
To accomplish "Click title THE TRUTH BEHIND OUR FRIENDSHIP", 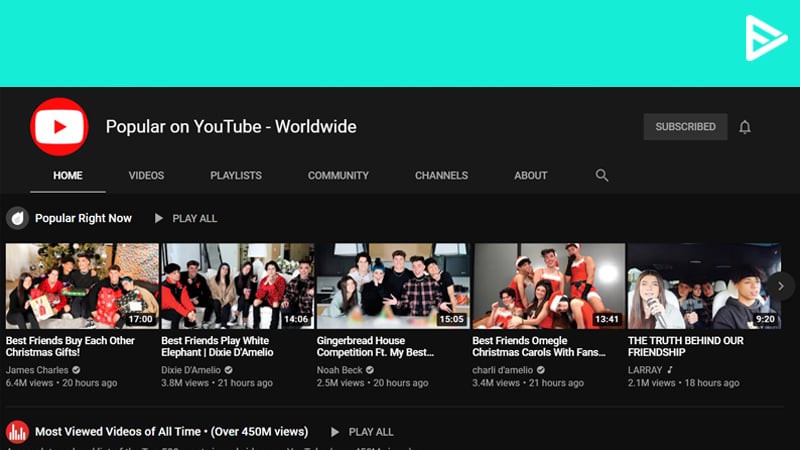I will (686, 346).
